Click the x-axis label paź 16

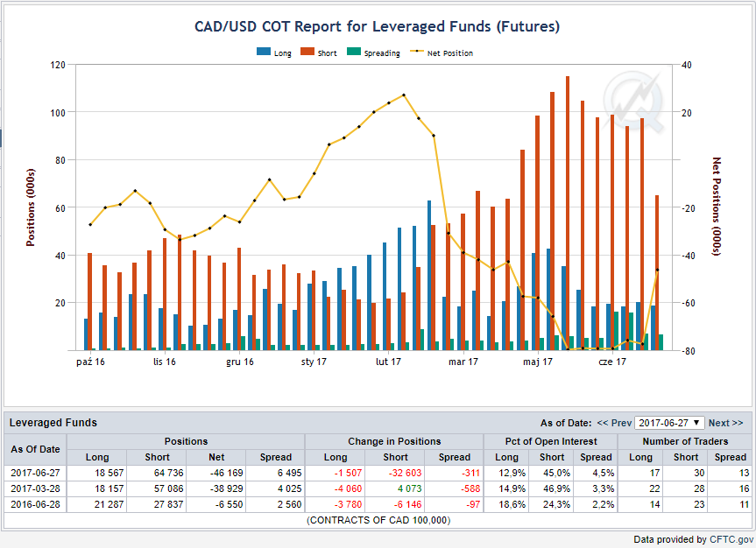pos(90,362)
